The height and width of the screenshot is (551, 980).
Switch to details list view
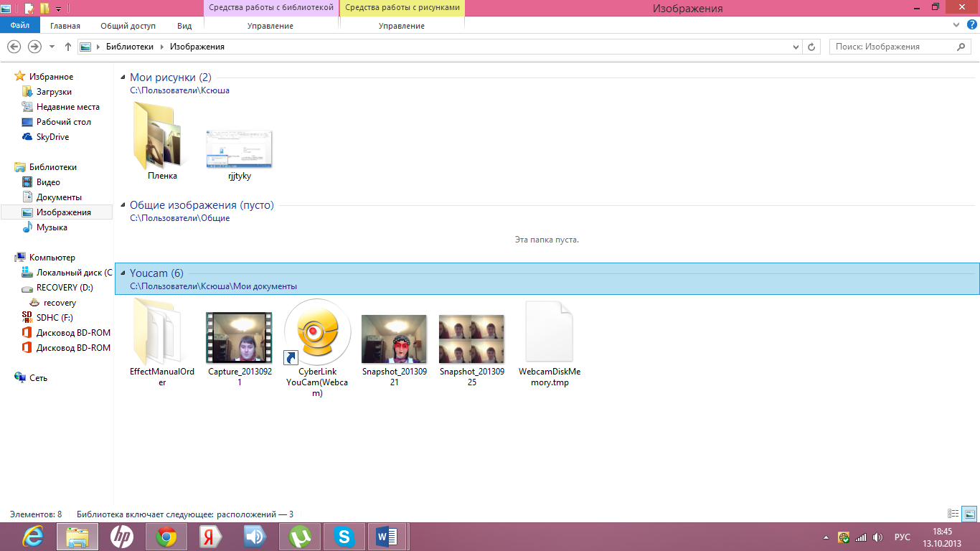(x=953, y=514)
